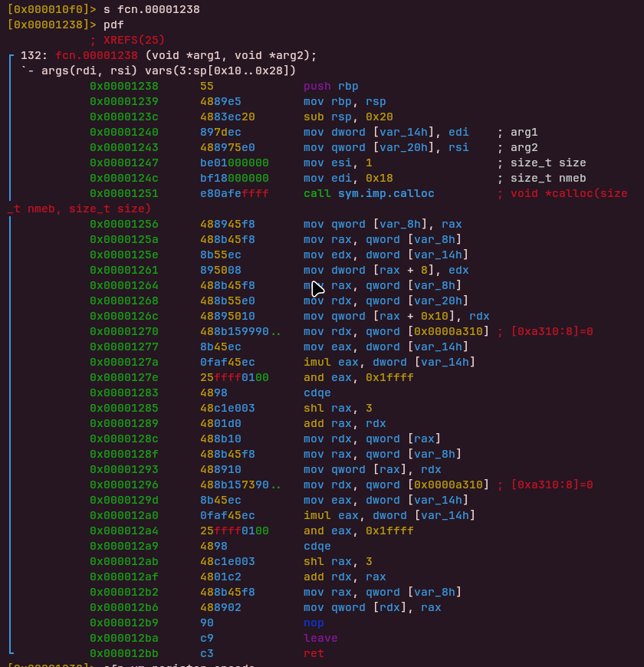This screenshot has width=644, height=667.
Task: Click the 'call sym.imp.calloc' instruction
Action: click(369, 193)
